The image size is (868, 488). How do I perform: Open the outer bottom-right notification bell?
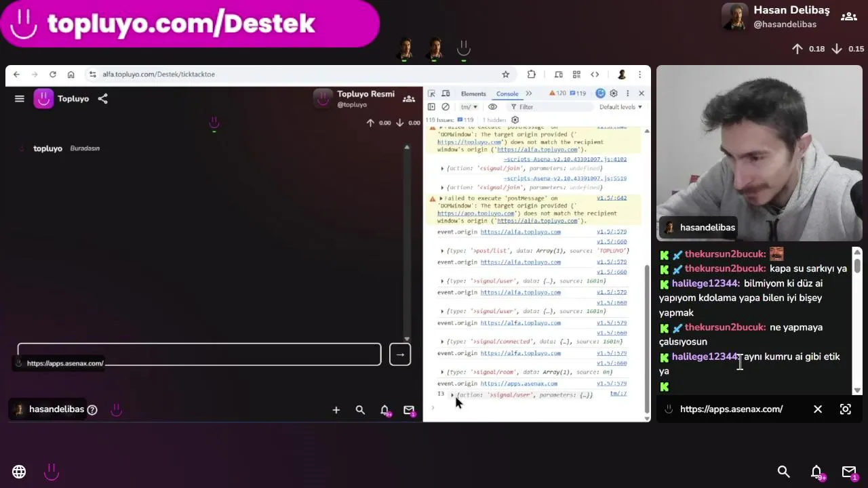tap(817, 473)
